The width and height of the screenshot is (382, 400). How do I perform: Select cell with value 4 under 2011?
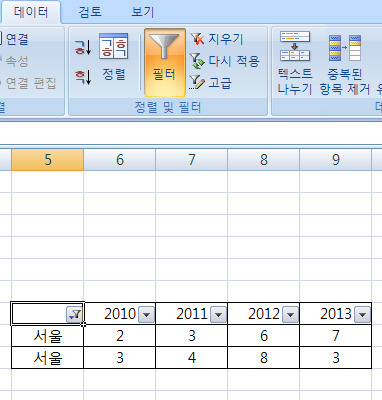(192, 358)
